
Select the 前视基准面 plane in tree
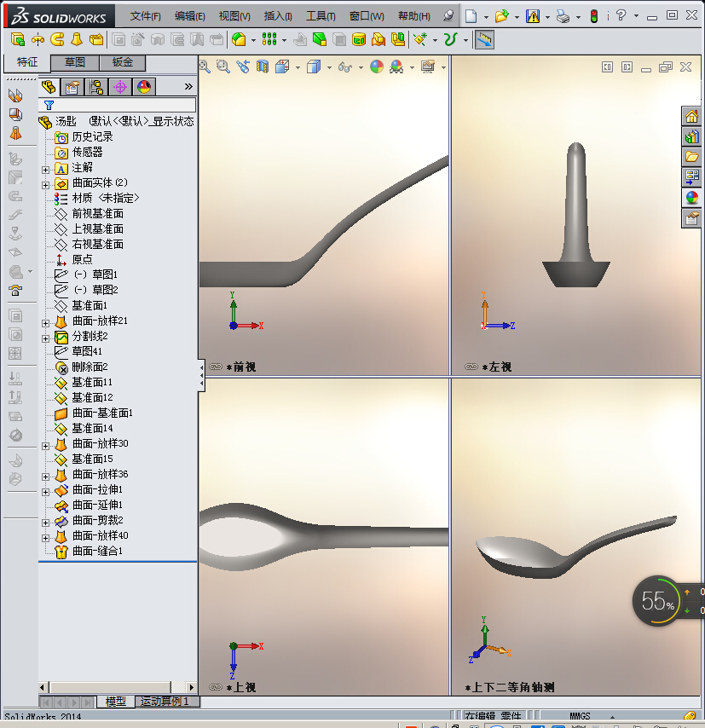point(97,214)
